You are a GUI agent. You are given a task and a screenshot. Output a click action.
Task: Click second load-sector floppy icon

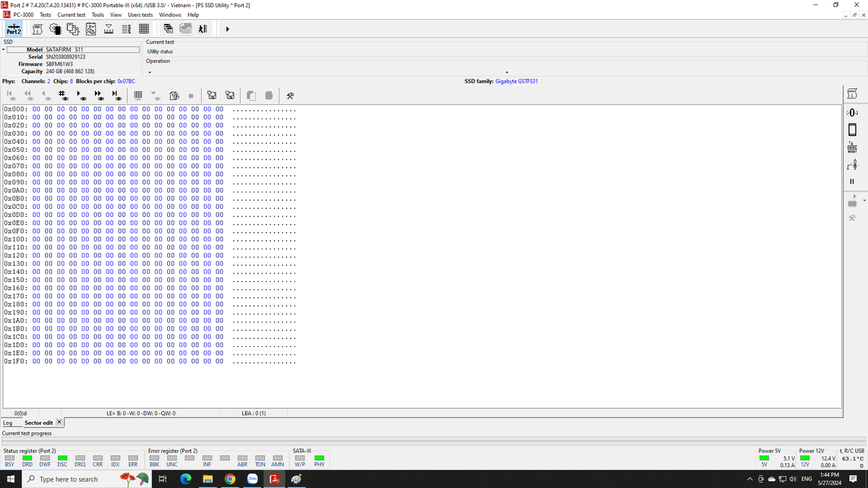click(x=230, y=95)
